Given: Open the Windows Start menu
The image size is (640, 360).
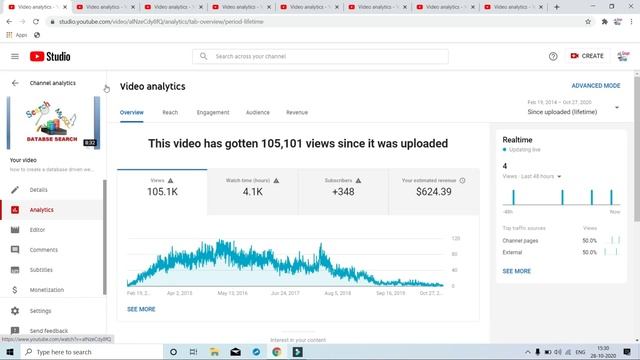Looking at the screenshot, I should [x=10, y=352].
